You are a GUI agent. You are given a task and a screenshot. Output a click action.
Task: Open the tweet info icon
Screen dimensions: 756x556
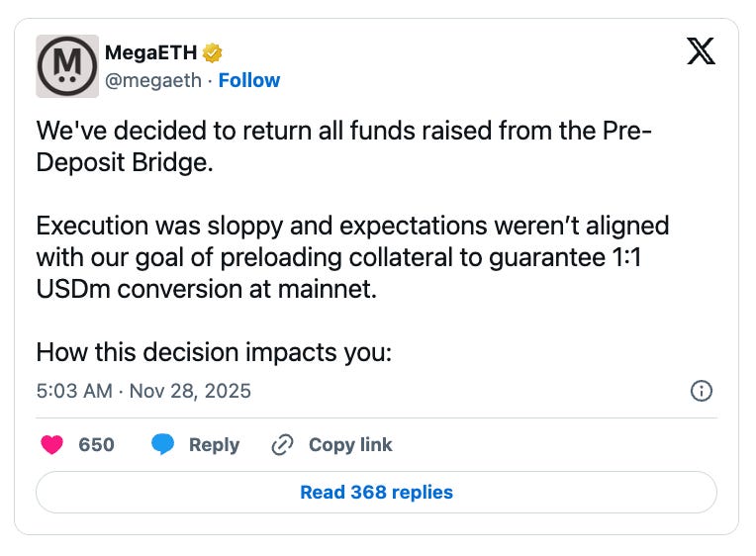[x=701, y=391]
